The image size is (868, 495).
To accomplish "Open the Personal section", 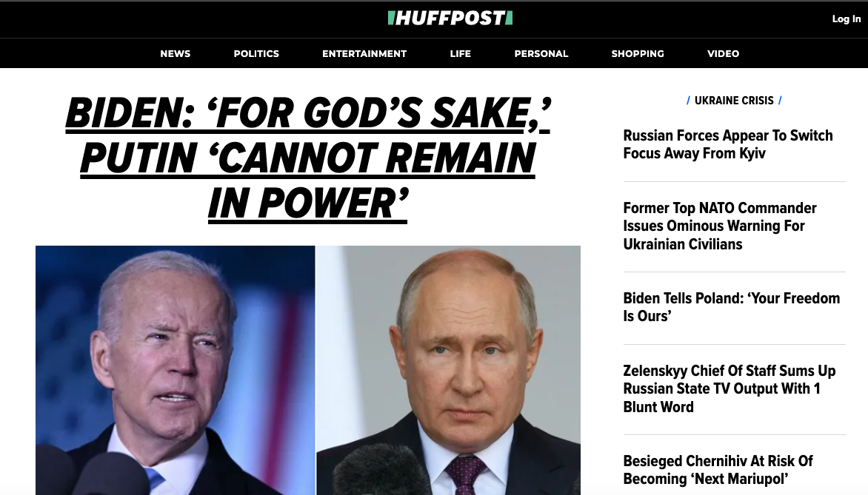I will [541, 54].
